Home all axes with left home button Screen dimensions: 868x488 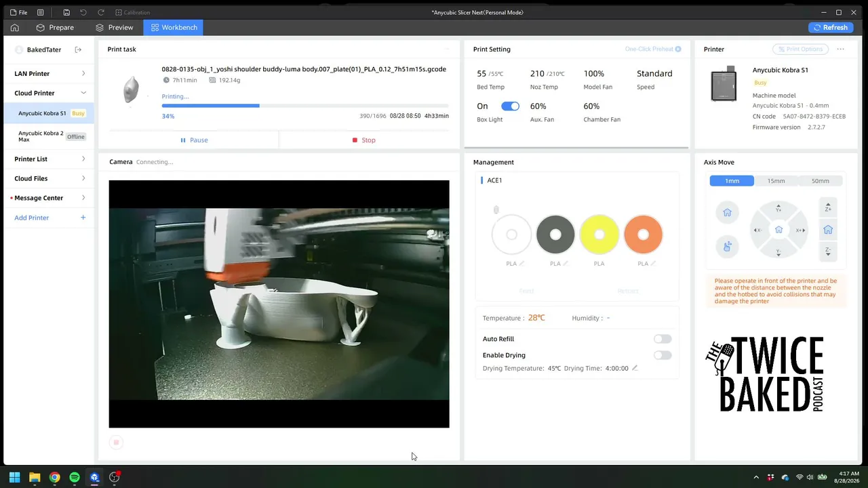pos(727,213)
